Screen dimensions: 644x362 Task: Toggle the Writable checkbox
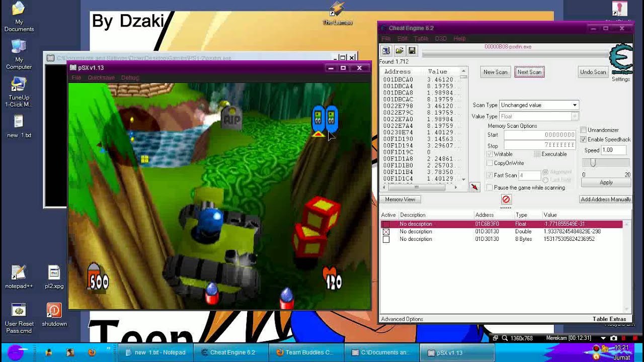tap(490, 154)
